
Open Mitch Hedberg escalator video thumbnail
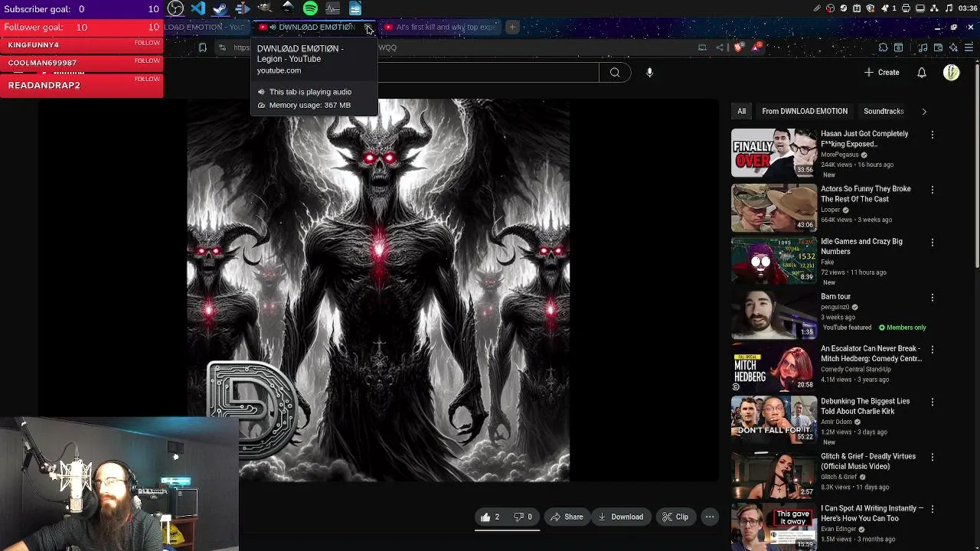(x=773, y=367)
